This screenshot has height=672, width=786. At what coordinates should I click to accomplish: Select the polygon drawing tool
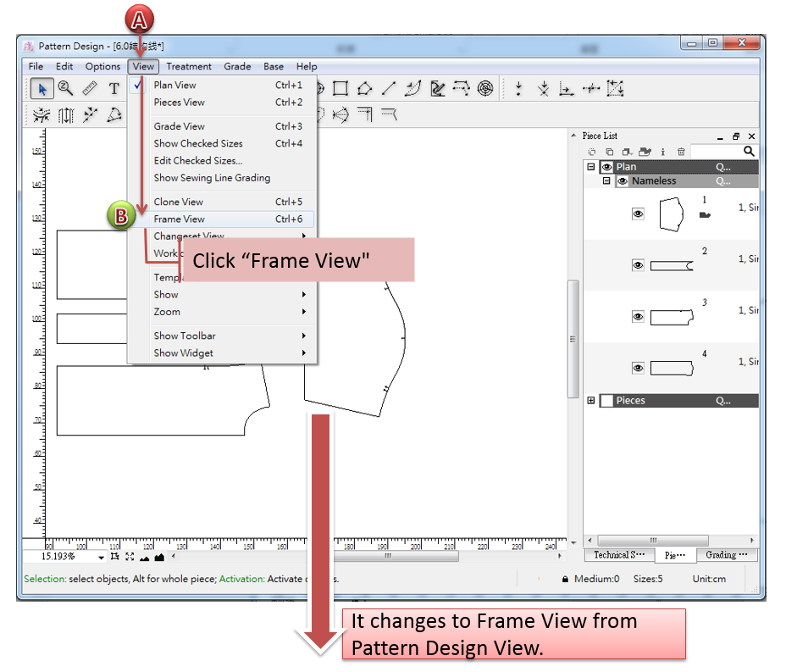click(x=364, y=88)
